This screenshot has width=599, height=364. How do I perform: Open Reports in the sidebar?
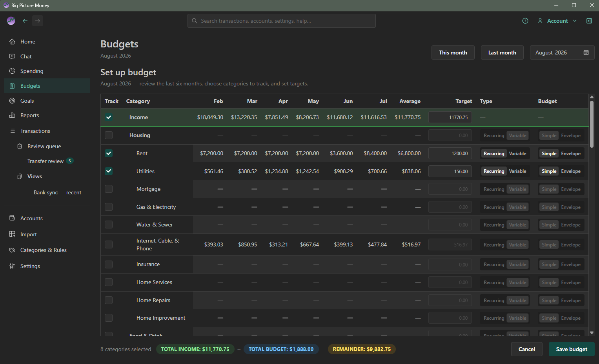[47, 115]
